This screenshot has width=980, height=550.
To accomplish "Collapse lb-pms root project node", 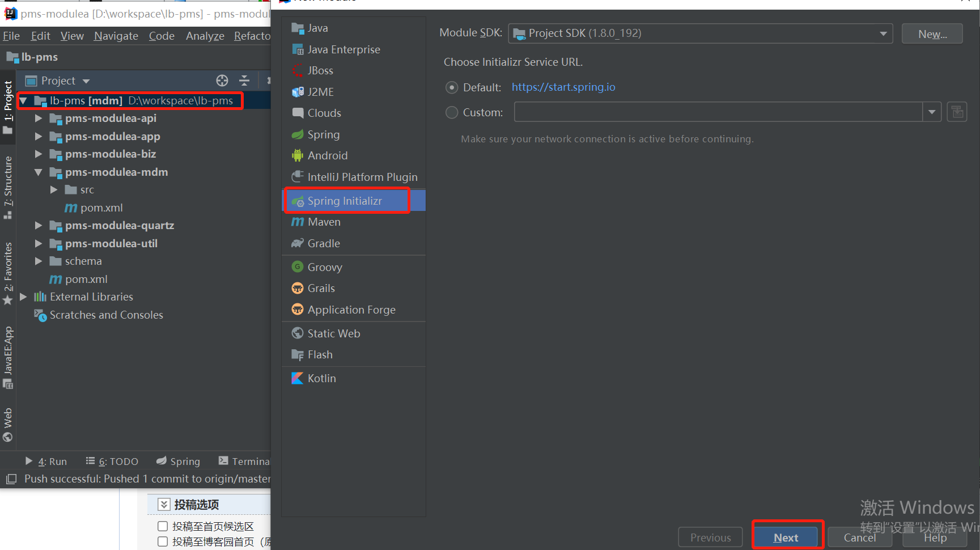I will pyautogui.click(x=23, y=101).
